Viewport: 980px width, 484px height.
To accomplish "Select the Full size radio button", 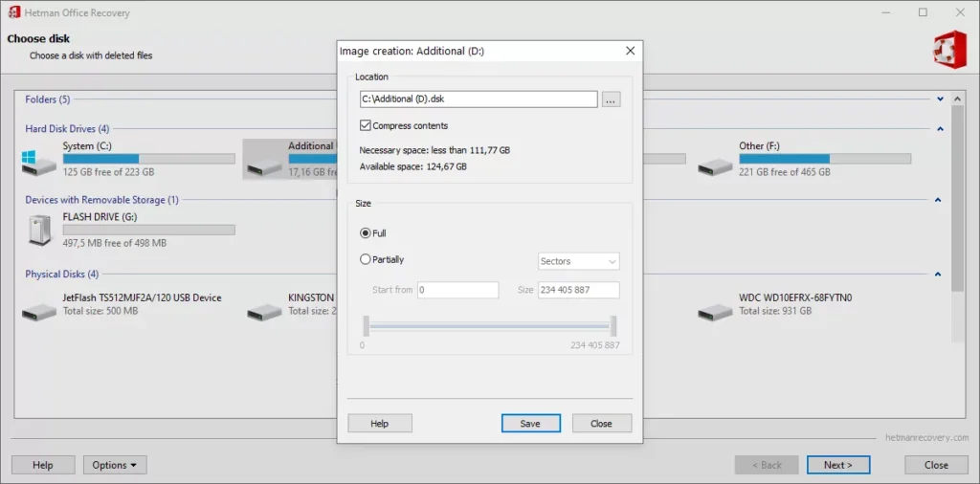I will [x=366, y=233].
